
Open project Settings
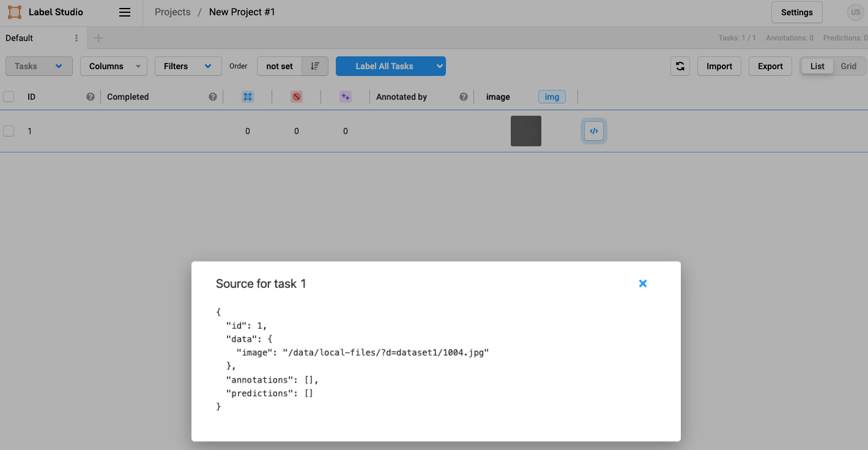pos(796,12)
